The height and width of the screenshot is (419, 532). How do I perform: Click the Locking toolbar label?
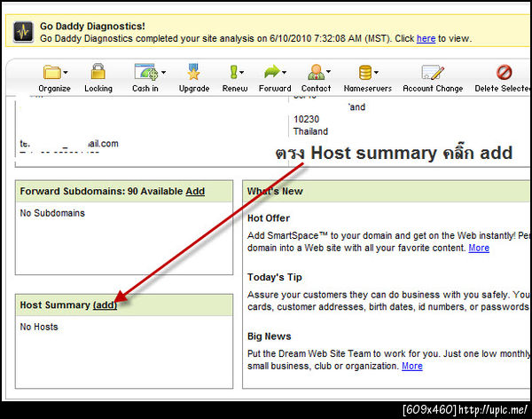[98, 89]
